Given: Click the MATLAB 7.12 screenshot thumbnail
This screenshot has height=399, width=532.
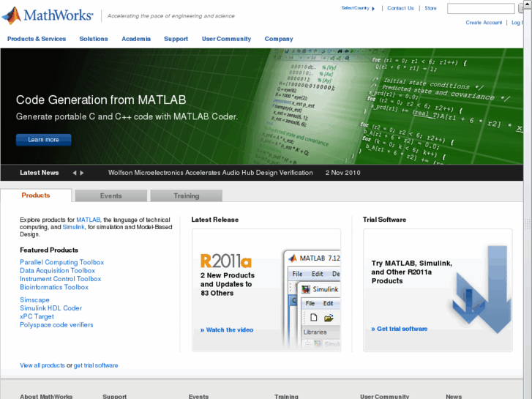Looking at the screenshot, I should click(x=312, y=299).
